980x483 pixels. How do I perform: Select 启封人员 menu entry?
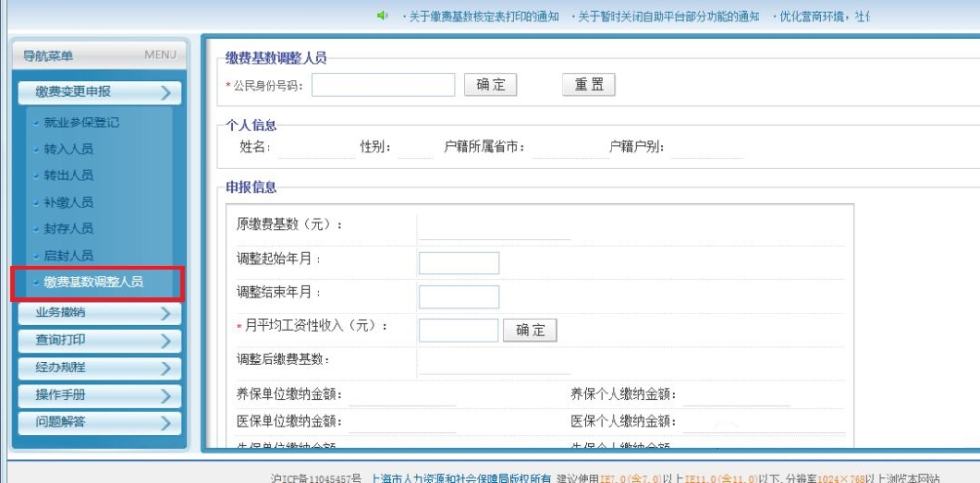point(69,255)
